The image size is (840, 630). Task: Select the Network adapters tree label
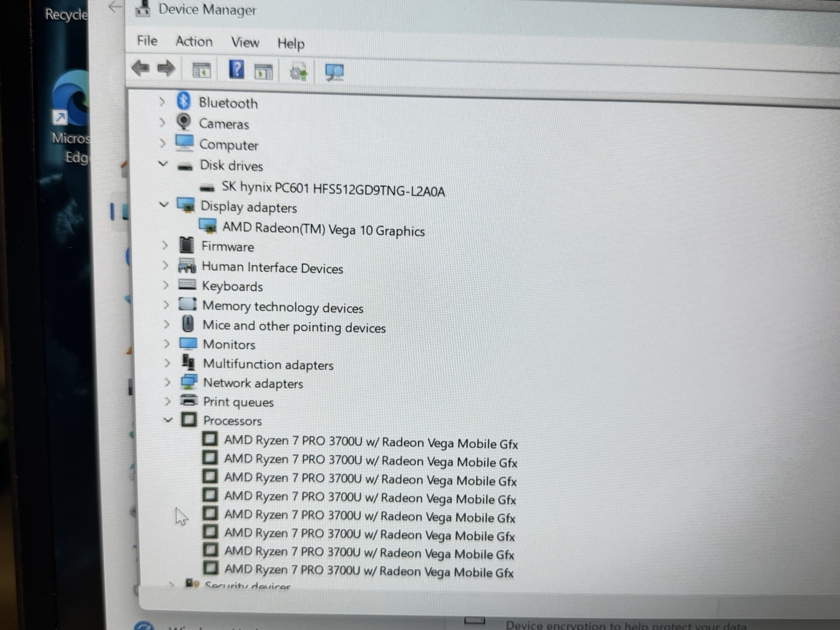254,383
